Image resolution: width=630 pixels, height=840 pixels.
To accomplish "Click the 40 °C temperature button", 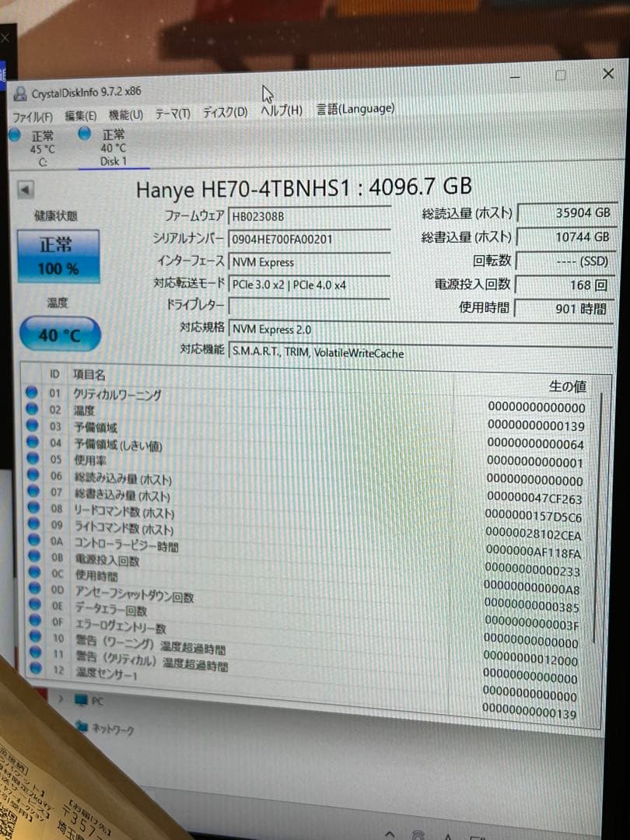I will coord(58,332).
